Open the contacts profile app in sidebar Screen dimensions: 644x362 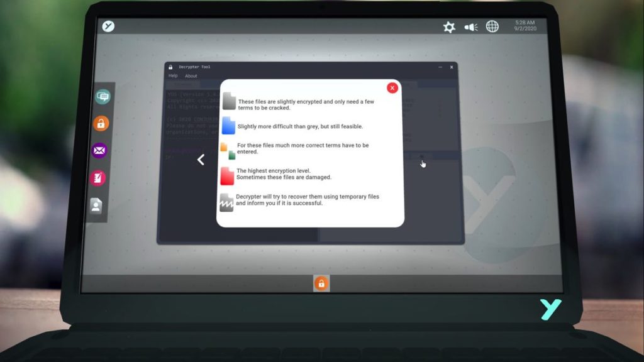point(96,206)
